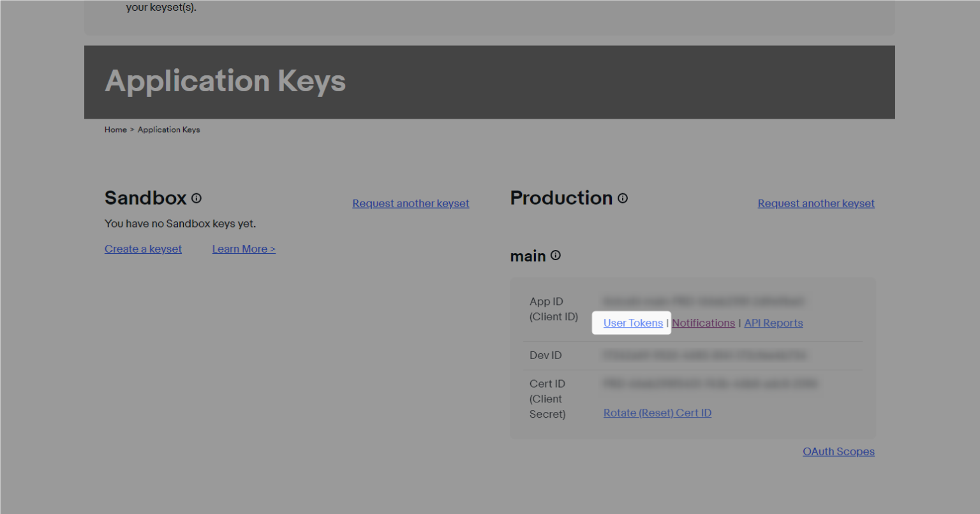Click the blurred Dev ID value
This screenshot has height=514, width=980.
pyautogui.click(x=704, y=355)
